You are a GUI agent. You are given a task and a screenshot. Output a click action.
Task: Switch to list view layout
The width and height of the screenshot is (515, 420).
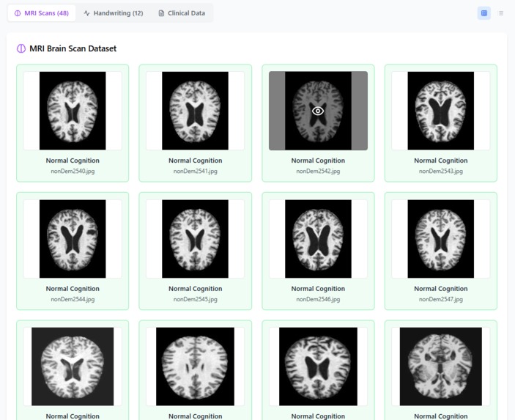click(x=500, y=13)
